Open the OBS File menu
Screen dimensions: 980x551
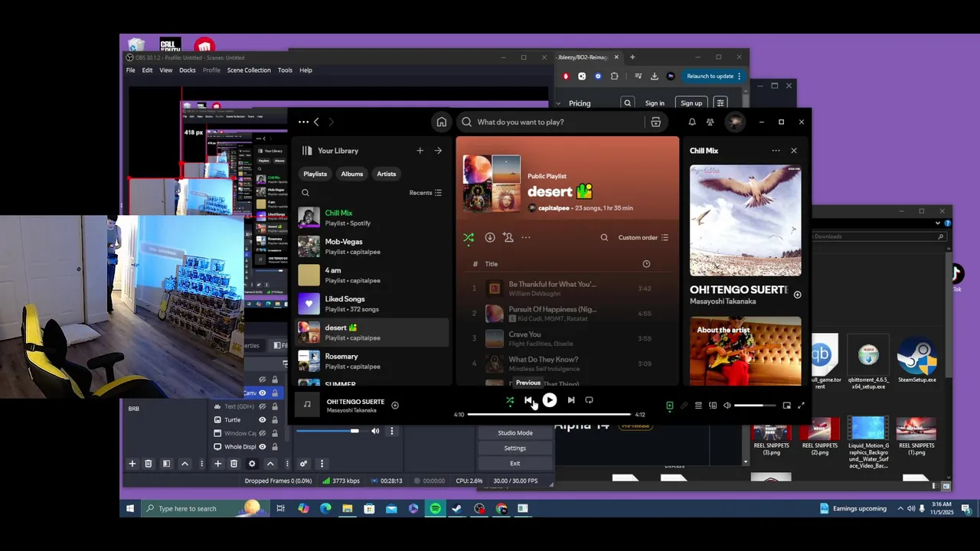131,70
